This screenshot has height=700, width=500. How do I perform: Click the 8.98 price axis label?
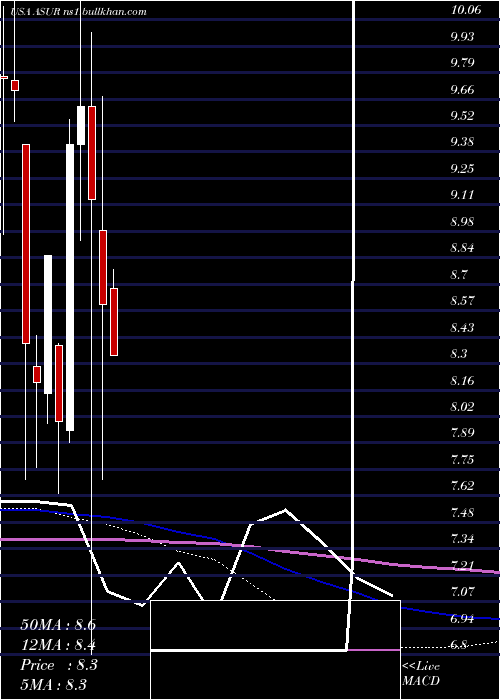(x=462, y=222)
